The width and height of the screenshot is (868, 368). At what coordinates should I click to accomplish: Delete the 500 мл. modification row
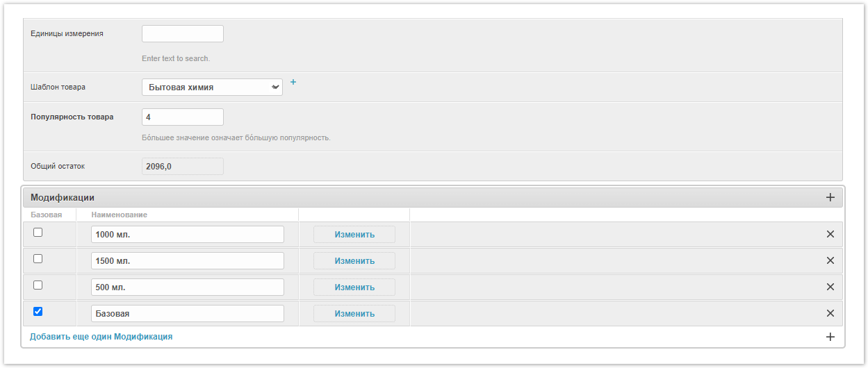[x=830, y=287]
